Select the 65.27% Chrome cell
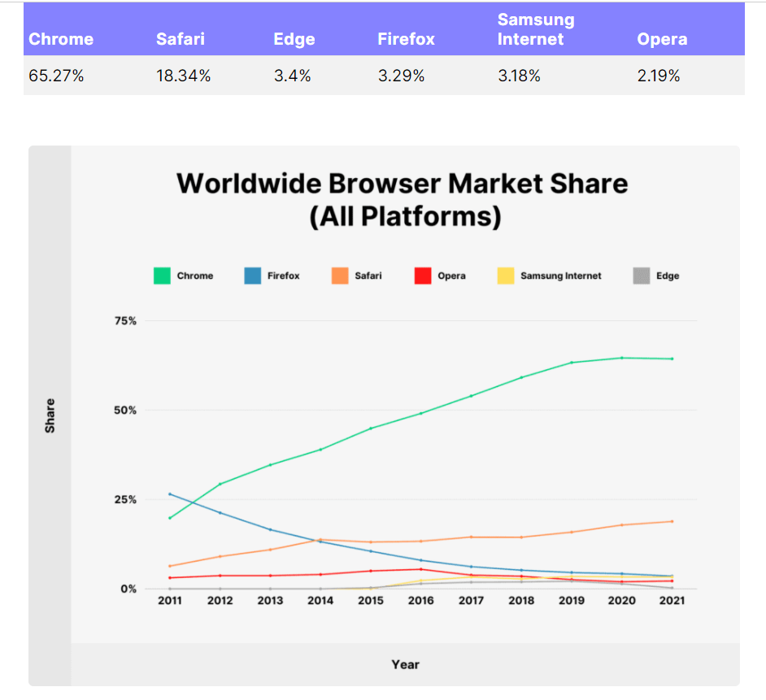Screen dimensions: 766x700 [x=56, y=76]
